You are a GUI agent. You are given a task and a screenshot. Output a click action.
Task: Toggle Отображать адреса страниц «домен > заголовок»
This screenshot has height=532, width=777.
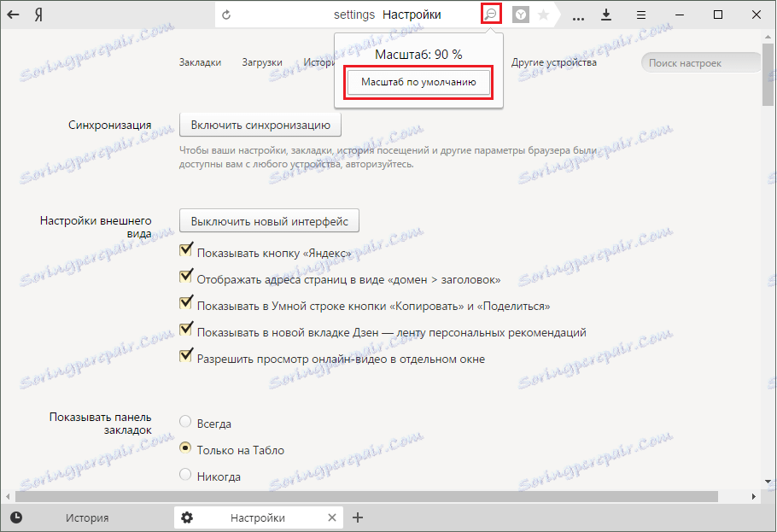pyautogui.click(x=186, y=276)
